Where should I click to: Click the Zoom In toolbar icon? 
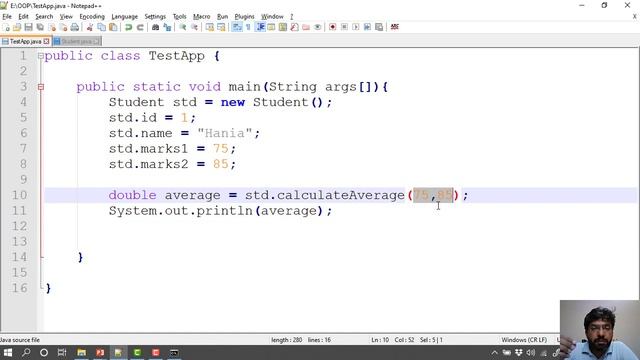click(182, 27)
